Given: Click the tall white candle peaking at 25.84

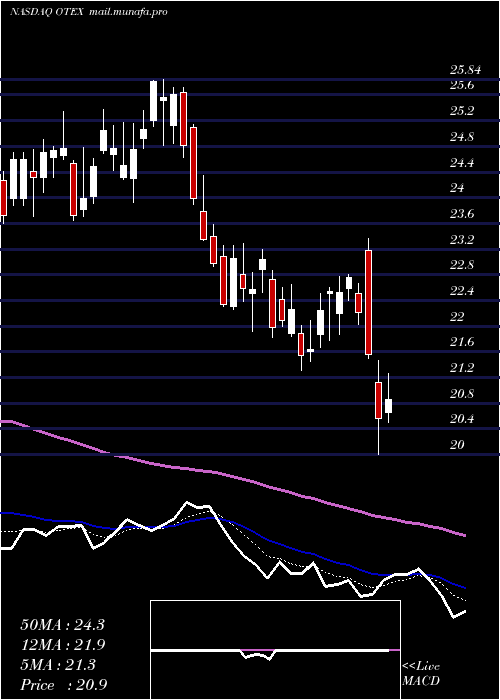Looking at the screenshot, I should point(153,101).
